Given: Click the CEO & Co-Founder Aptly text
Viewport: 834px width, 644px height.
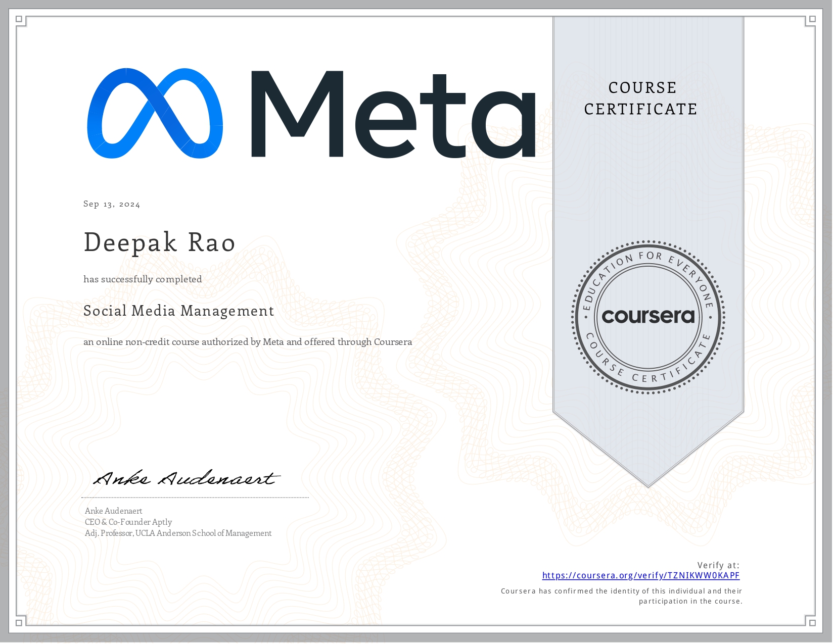Looking at the screenshot, I should point(128,522).
